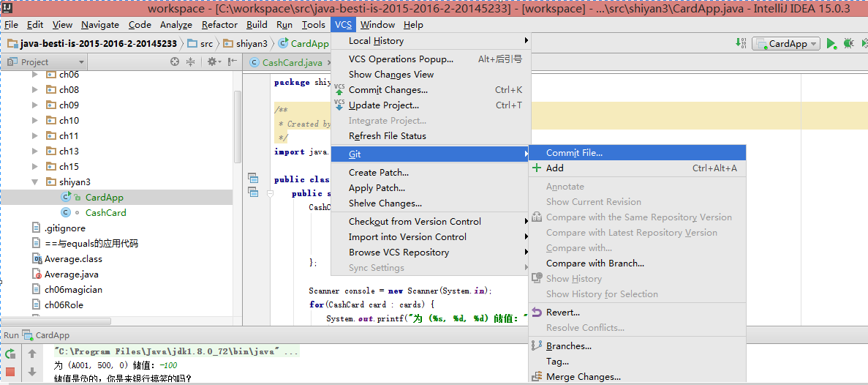Collapse the shiyan3 folder
The width and height of the screenshot is (868, 385).
pos(35,182)
